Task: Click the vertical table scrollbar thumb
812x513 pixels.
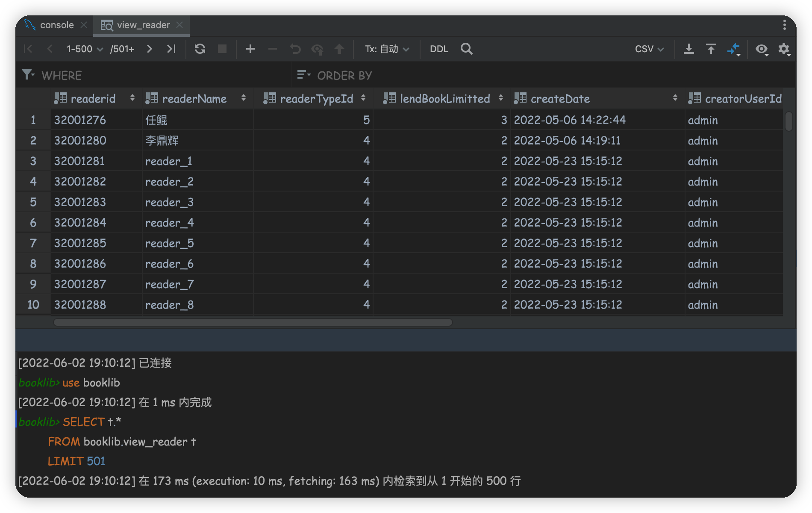Action: click(789, 121)
